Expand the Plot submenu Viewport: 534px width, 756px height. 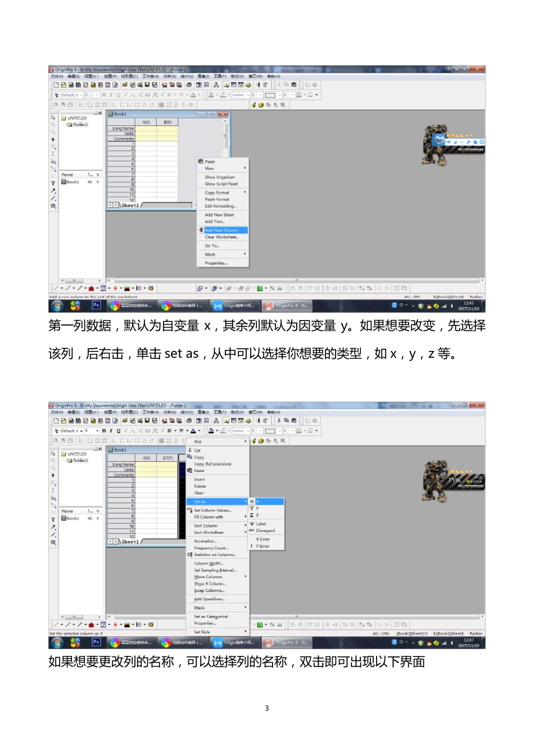[217, 442]
